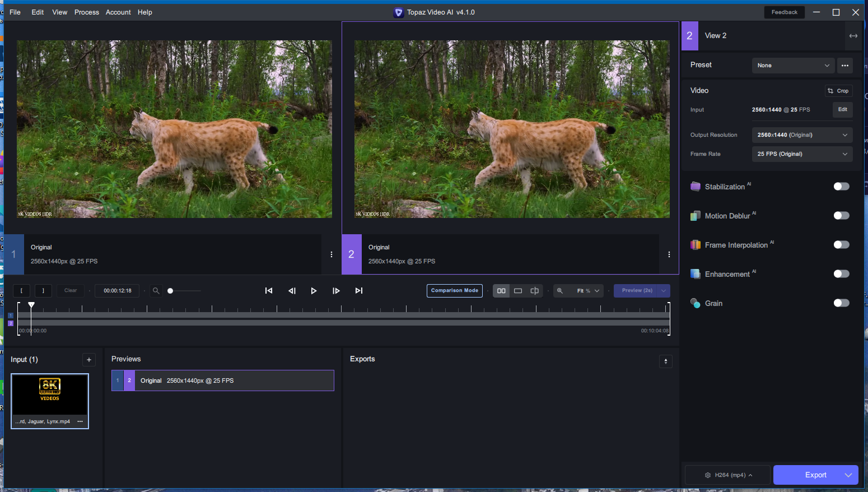Click the swap views arrow next to View 2
Screen dimensions: 868x492
tap(853, 35)
